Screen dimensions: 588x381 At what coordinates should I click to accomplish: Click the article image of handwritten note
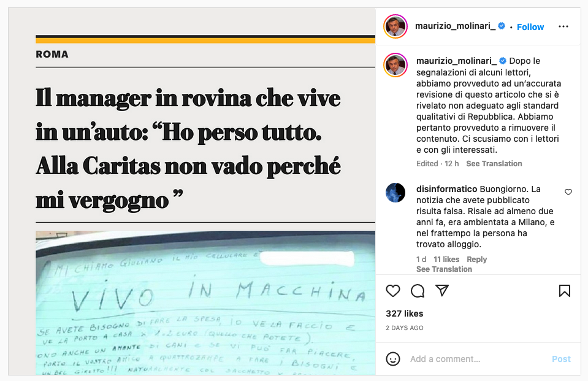[x=205, y=303]
